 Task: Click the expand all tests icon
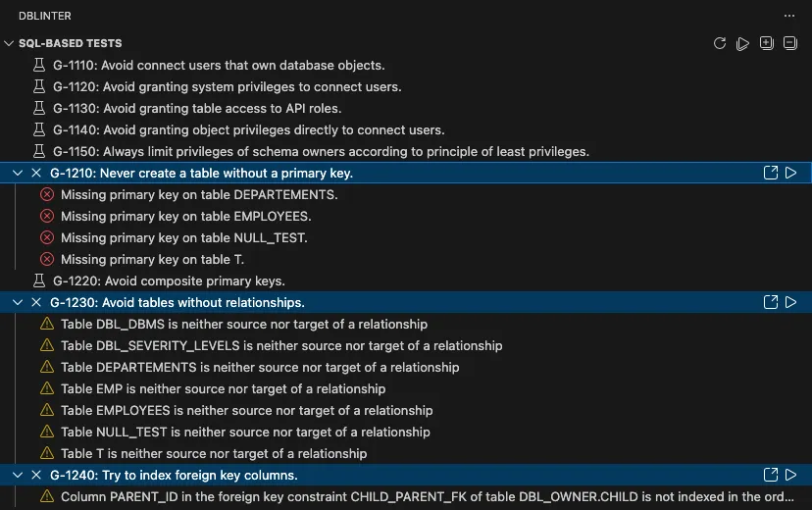point(767,43)
